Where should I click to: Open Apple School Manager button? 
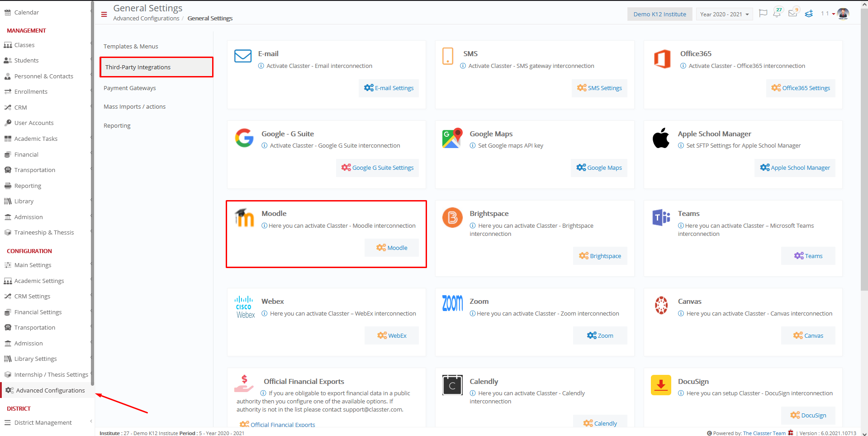click(795, 168)
